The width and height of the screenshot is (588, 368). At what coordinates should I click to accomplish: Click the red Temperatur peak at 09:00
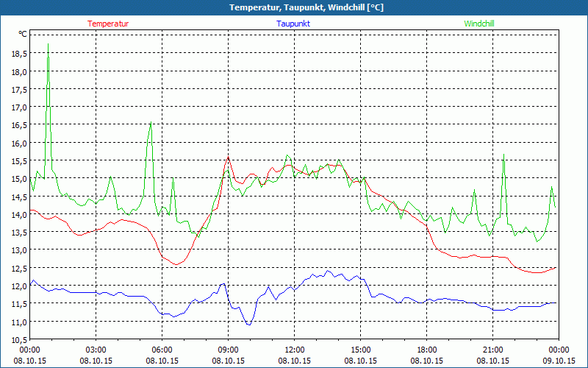228,157
